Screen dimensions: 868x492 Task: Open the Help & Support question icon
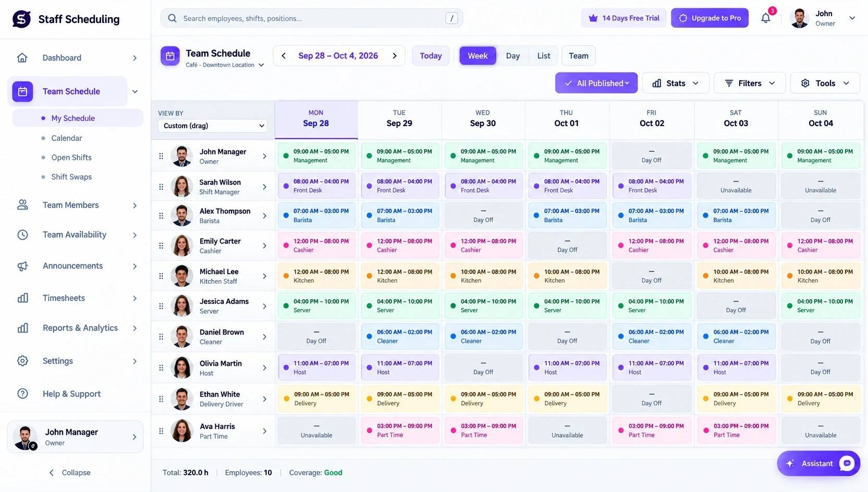22,394
